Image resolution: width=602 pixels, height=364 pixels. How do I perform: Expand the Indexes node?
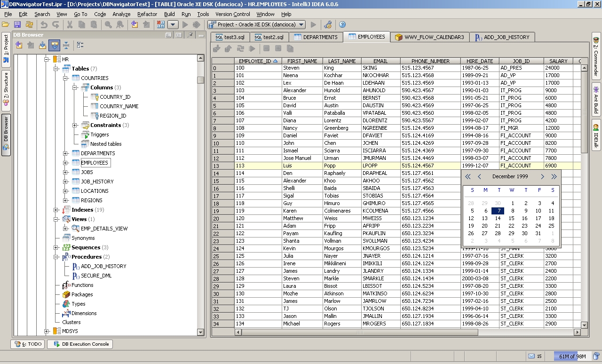coord(56,210)
